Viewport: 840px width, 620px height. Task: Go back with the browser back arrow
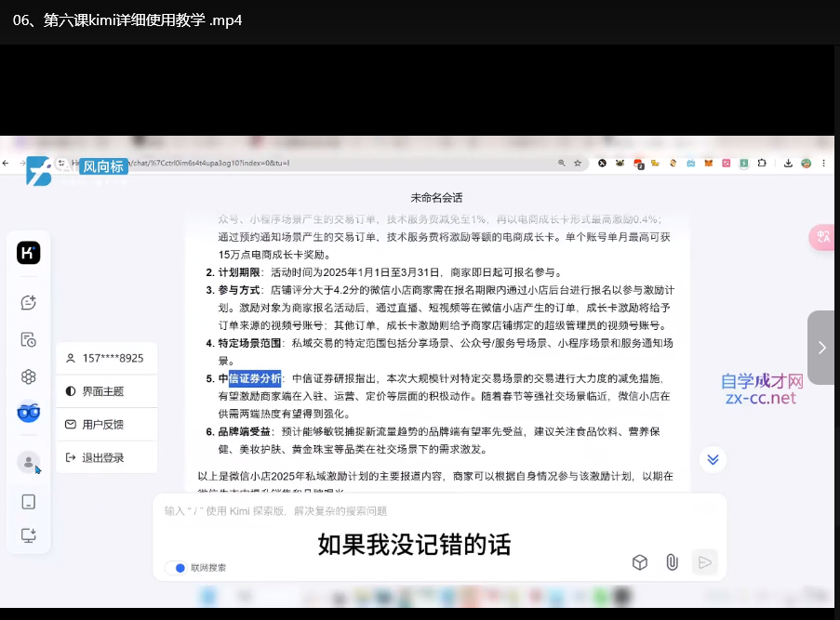(6, 164)
